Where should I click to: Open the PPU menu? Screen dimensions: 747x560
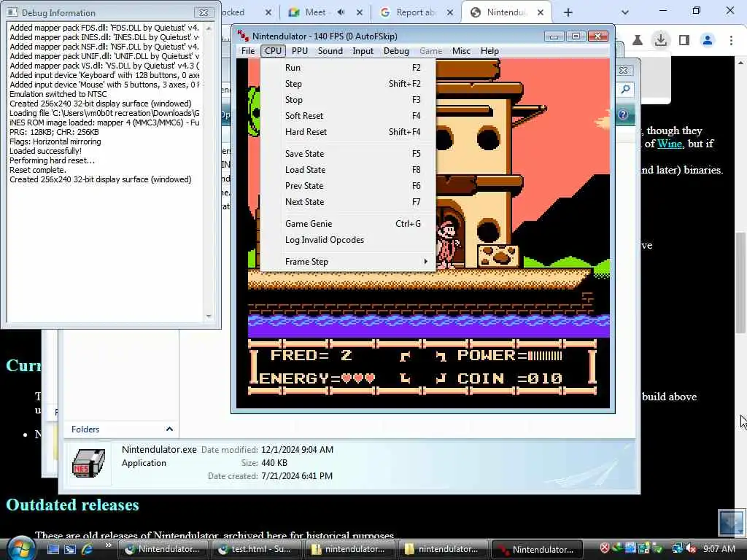coord(300,51)
